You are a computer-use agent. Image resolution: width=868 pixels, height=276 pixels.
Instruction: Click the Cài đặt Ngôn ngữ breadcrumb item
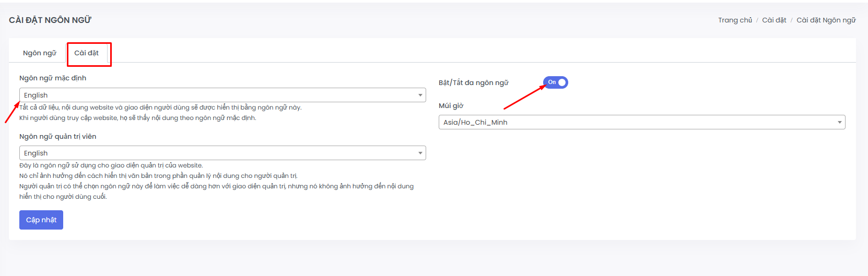(x=826, y=20)
